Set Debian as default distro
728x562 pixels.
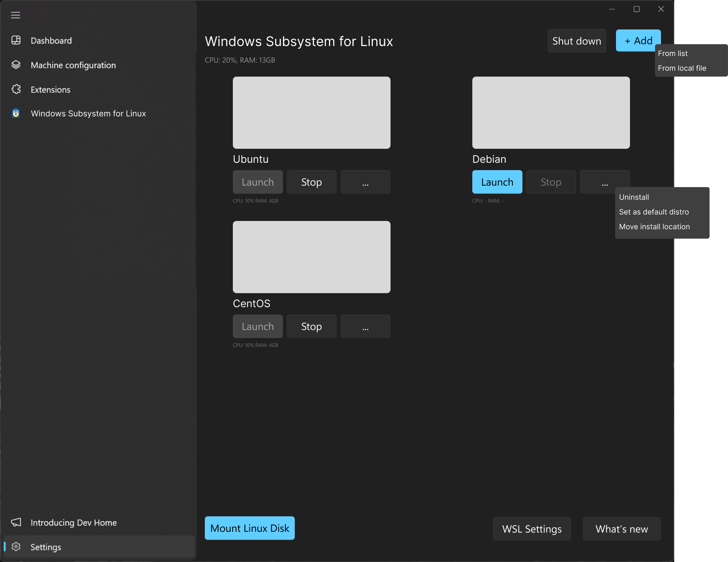coord(654,212)
